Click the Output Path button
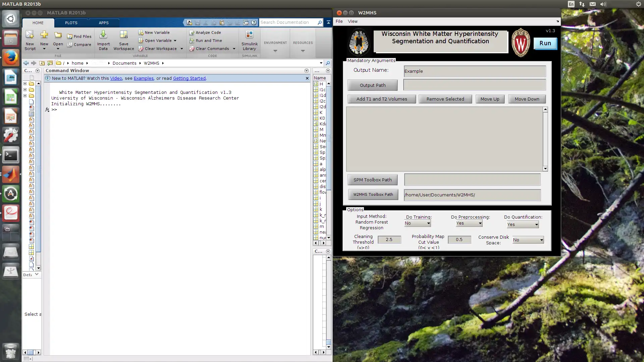The width and height of the screenshot is (644, 362). point(372,85)
